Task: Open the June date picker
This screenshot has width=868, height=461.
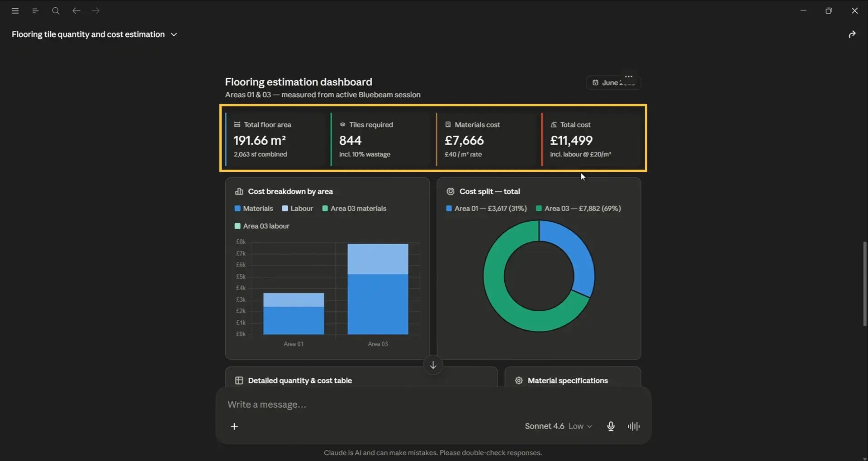Action: coord(613,83)
